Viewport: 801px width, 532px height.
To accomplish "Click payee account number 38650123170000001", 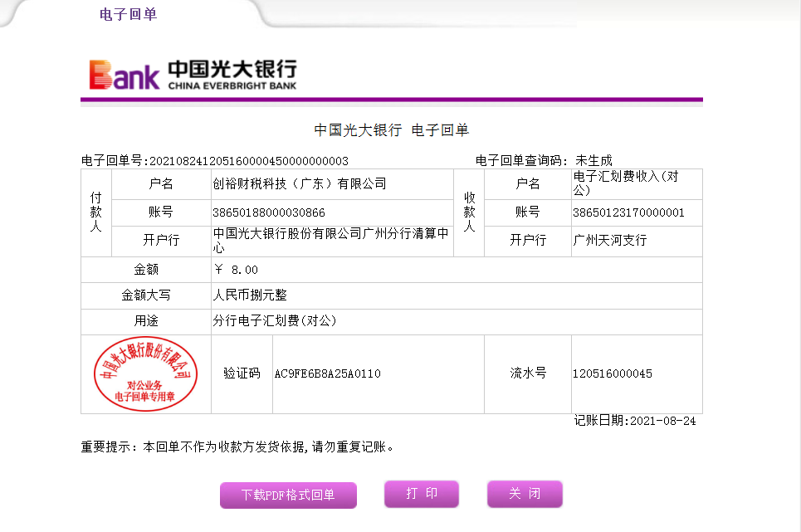I will coord(628,213).
